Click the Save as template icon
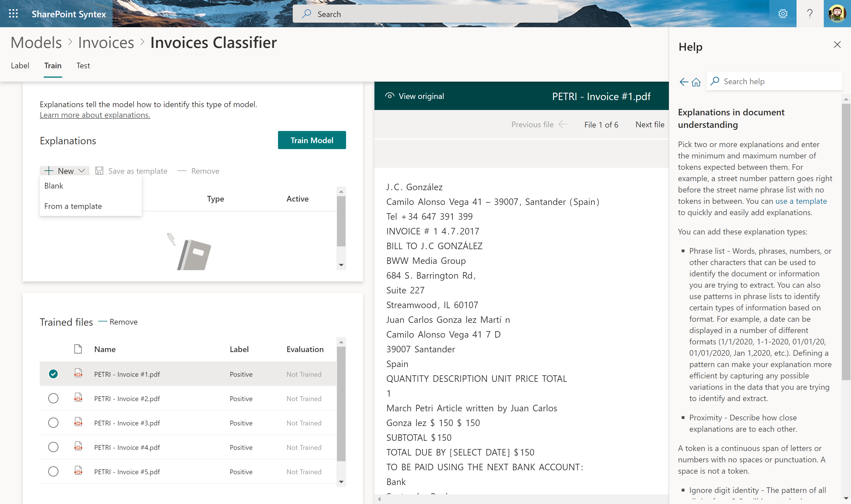Screen dimensions: 851x504 tap(99, 171)
